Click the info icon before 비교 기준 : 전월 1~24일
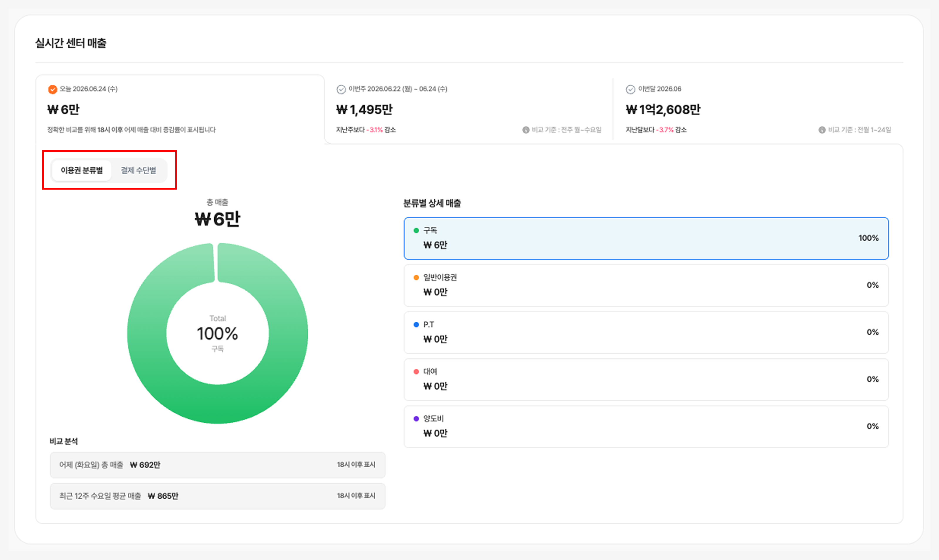 [822, 130]
